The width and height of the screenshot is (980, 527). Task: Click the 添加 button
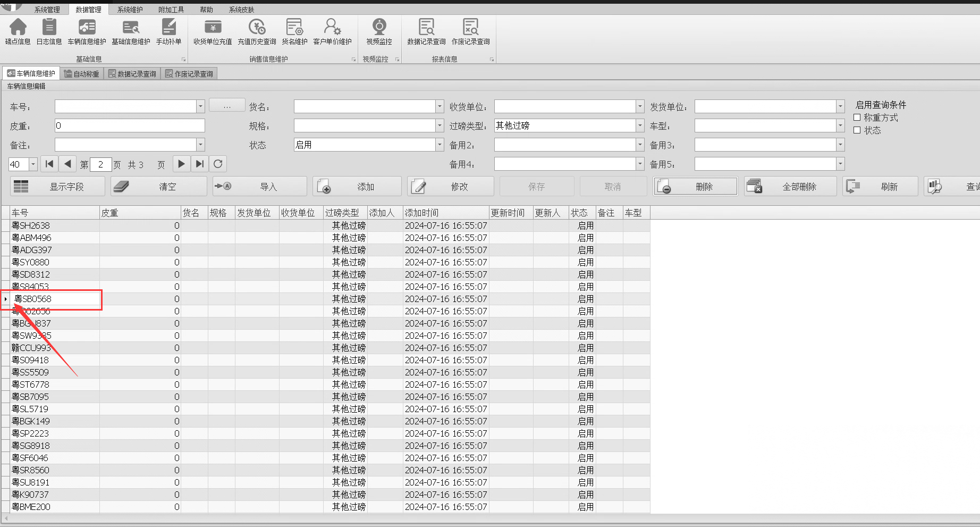pyautogui.click(x=357, y=187)
